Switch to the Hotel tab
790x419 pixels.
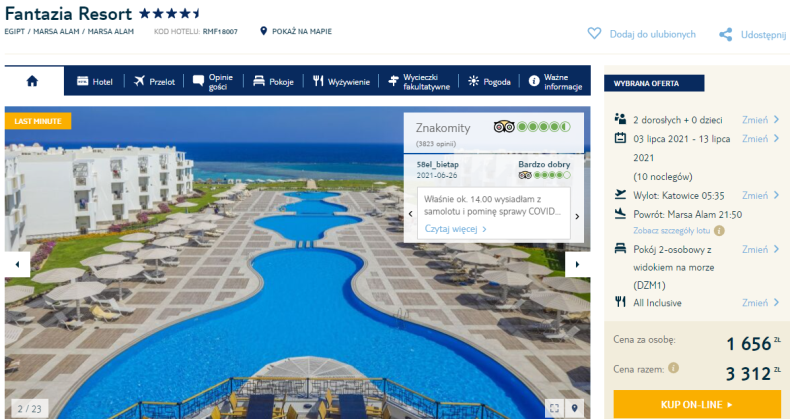[x=94, y=82]
